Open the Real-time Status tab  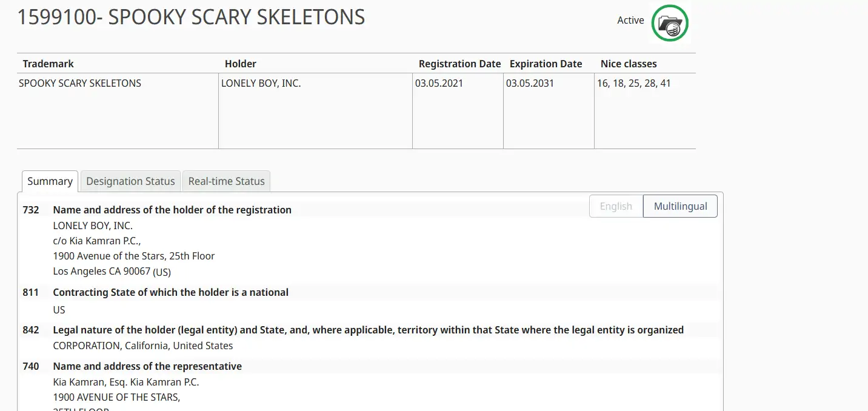(226, 181)
